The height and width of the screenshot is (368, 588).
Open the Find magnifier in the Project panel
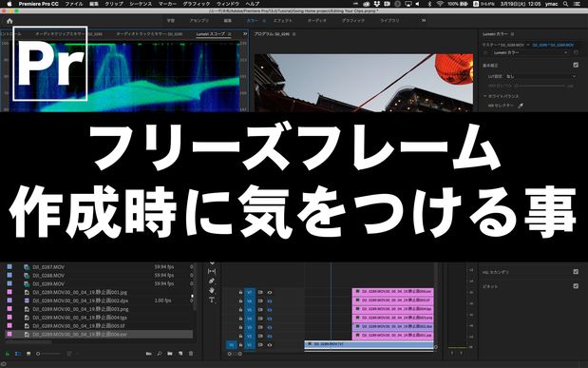[x=160, y=354]
